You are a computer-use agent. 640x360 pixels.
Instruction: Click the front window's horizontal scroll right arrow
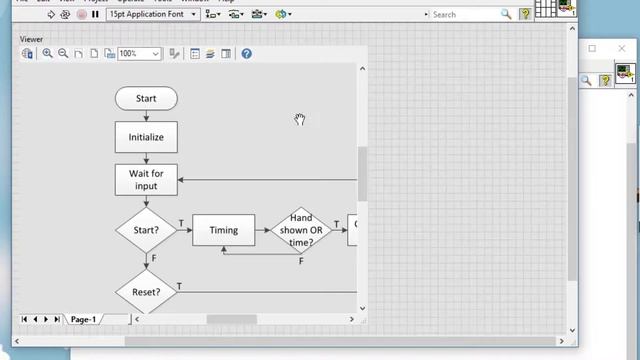(562, 341)
